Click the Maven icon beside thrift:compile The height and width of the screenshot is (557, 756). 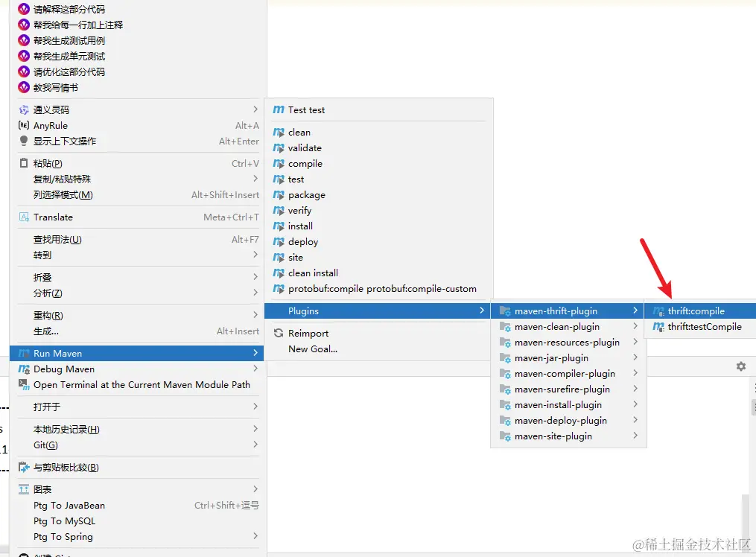658,311
